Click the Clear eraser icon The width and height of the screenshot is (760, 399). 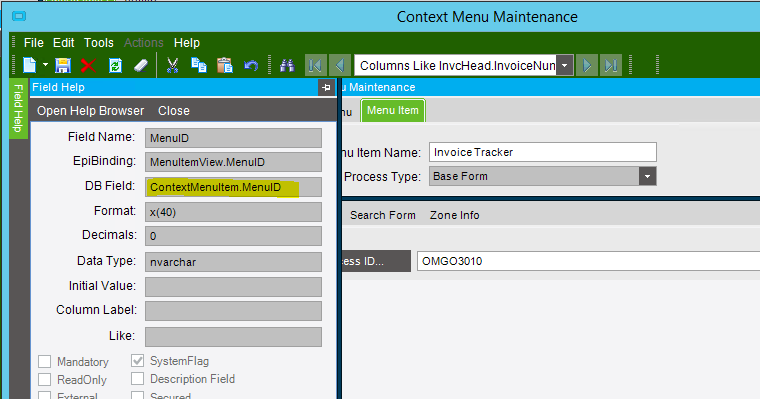pos(141,65)
